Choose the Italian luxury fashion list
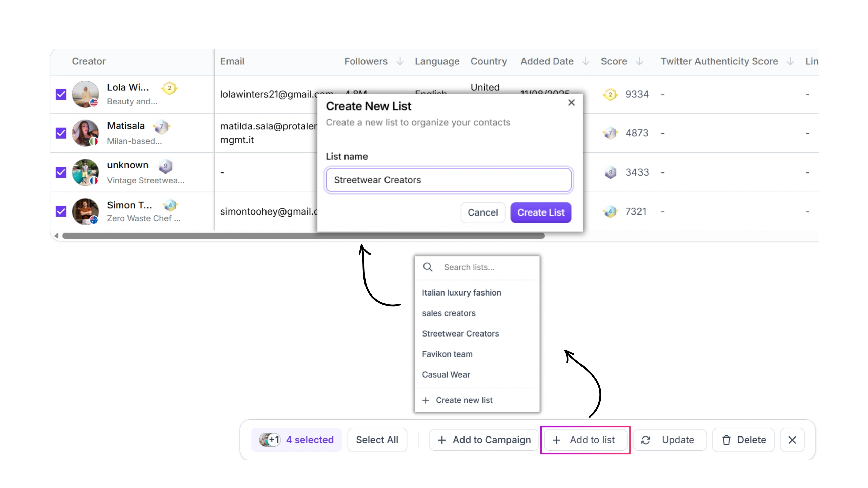This screenshot has width=868, height=488. tap(461, 292)
